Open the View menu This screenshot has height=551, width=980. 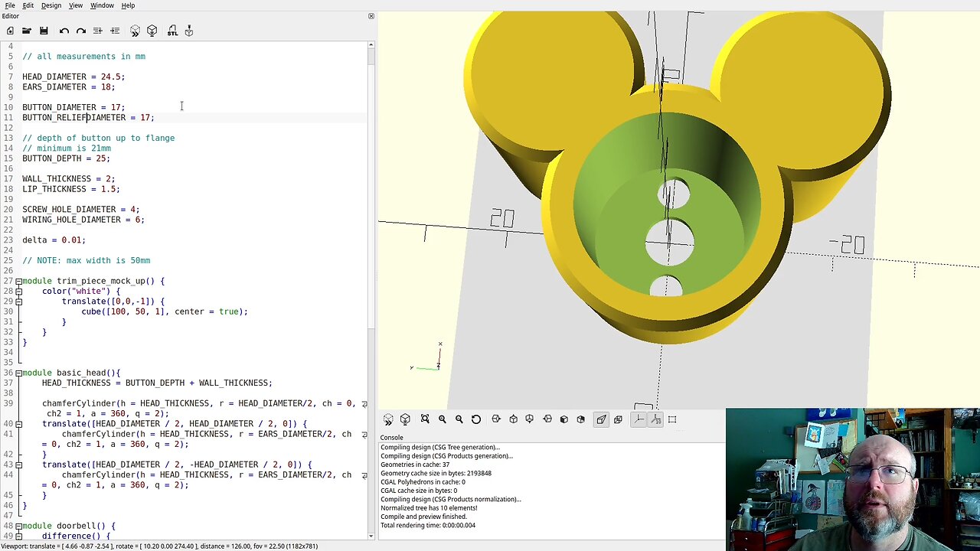tap(76, 5)
